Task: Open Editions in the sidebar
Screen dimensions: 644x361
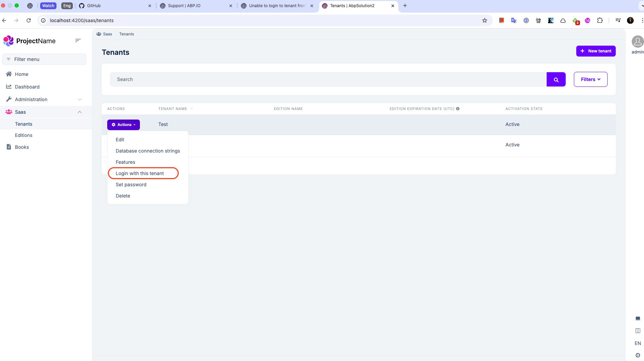Action: pyautogui.click(x=24, y=135)
